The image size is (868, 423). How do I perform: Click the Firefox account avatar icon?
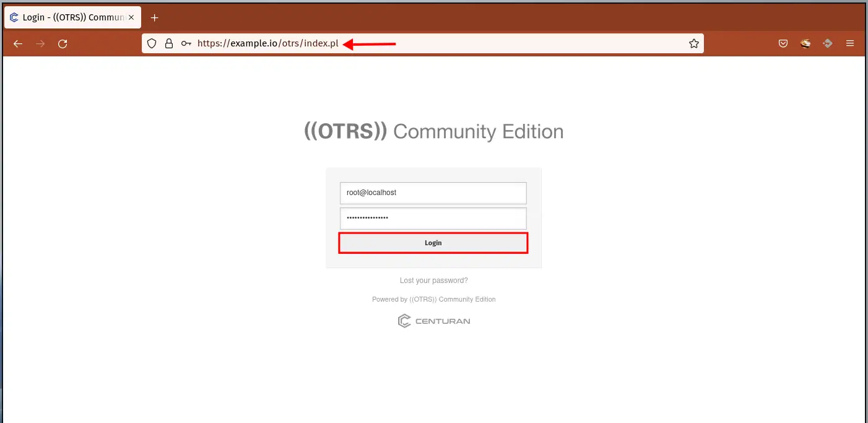[x=805, y=44]
